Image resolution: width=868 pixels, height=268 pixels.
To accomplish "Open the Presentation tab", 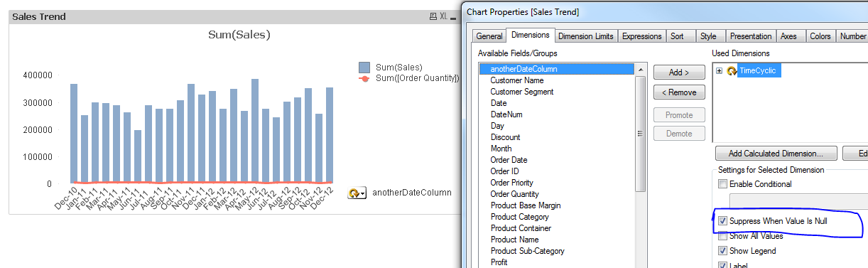I will [x=750, y=36].
